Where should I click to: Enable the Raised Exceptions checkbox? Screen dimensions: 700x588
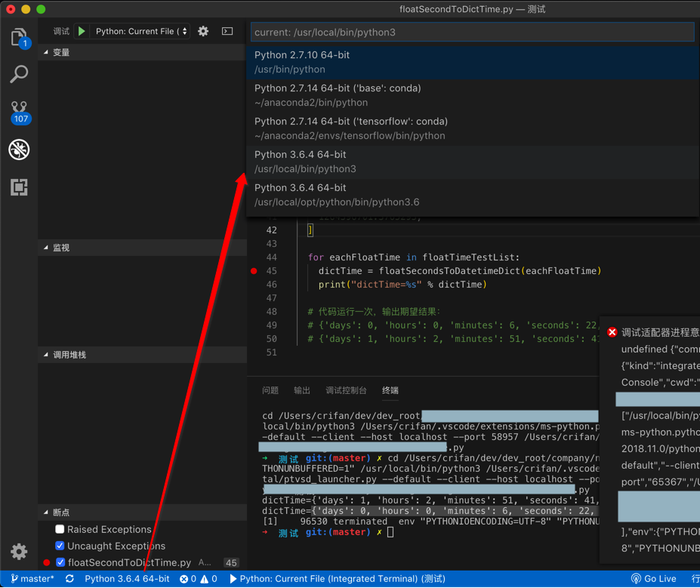point(60,529)
